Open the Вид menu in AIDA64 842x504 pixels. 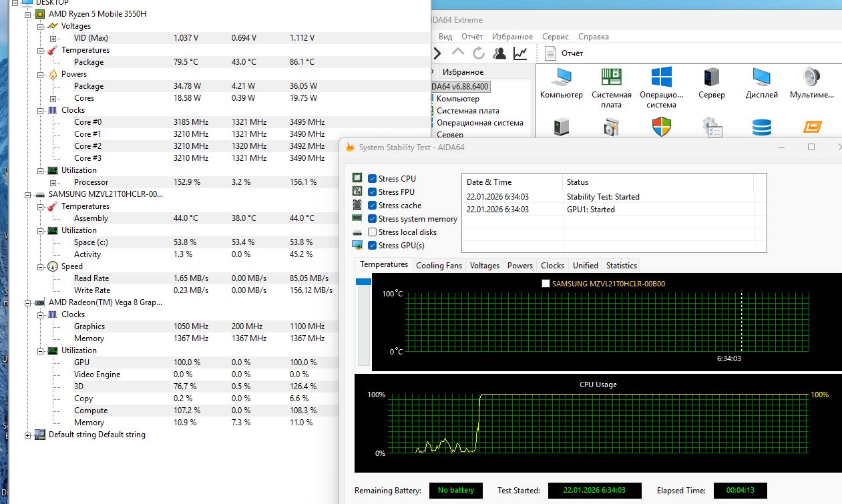[x=445, y=37]
